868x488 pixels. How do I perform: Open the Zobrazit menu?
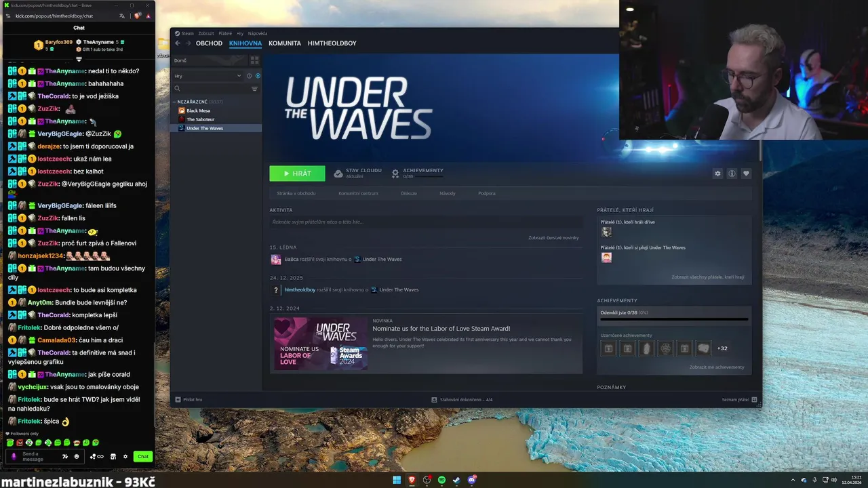click(x=206, y=33)
